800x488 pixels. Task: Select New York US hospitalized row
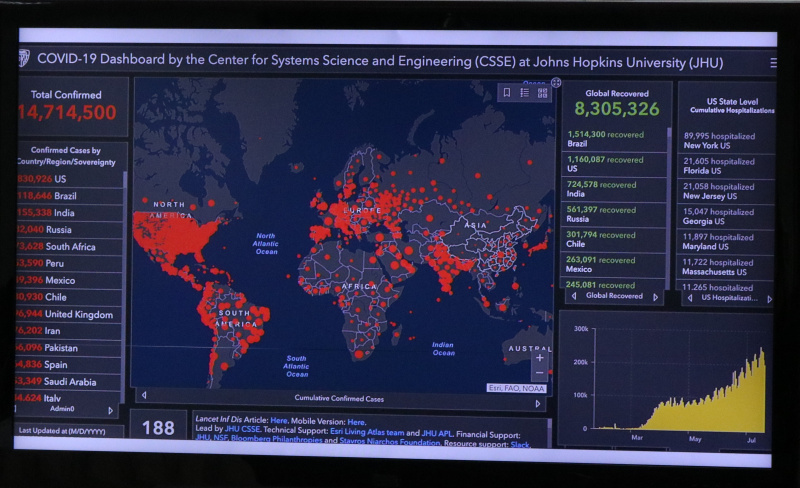[727, 140]
